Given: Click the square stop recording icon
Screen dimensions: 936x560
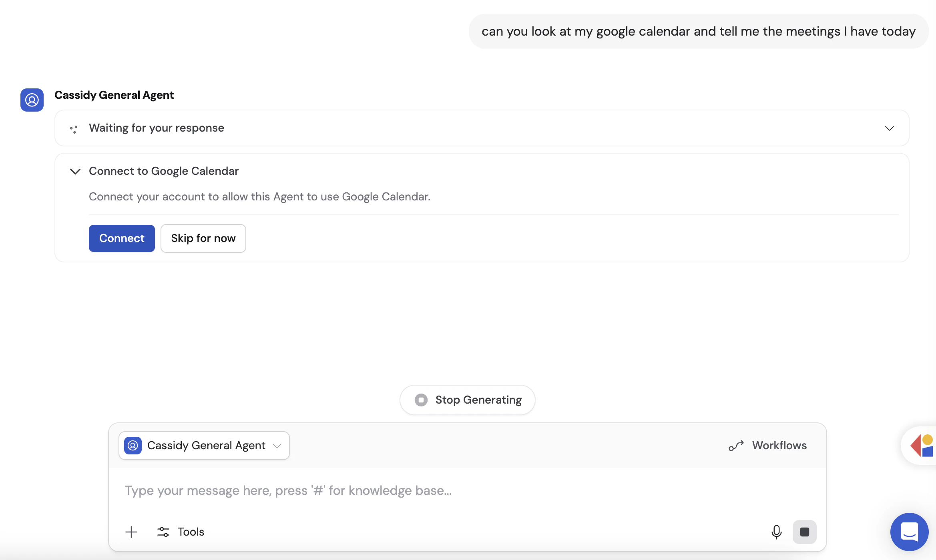Looking at the screenshot, I should pos(805,532).
